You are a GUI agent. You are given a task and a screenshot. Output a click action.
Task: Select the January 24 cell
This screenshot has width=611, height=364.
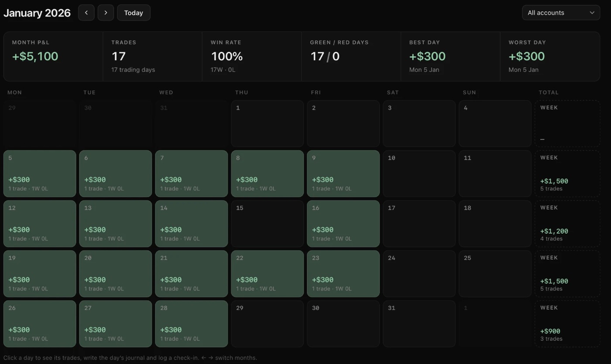[x=419, y=274]
